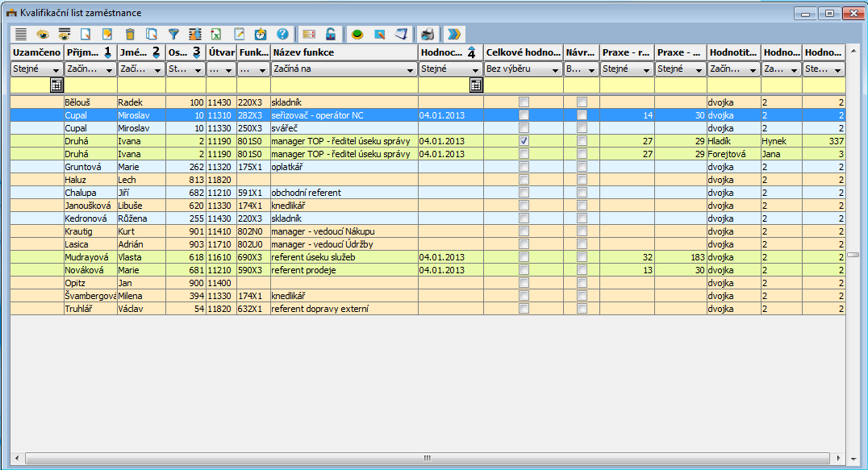Click the yellow double-arrow icon in toolbar

pos(455,34)
